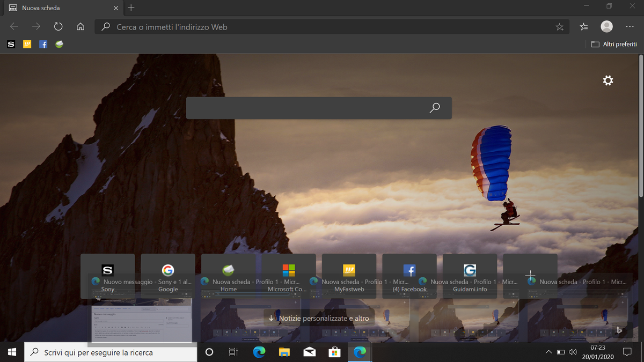
Task: Click the address bar field
Action: coord(322,27)
